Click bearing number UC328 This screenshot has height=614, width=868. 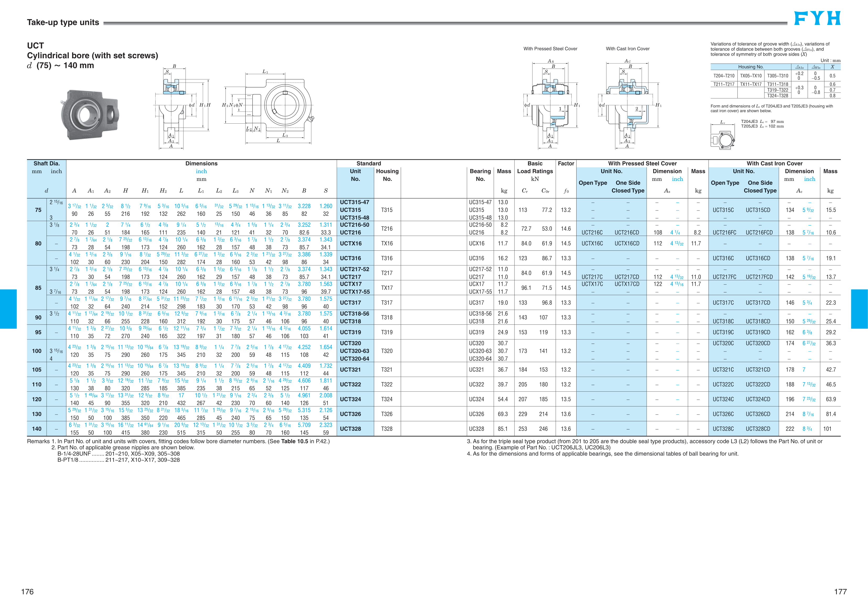tap(476, 429)
